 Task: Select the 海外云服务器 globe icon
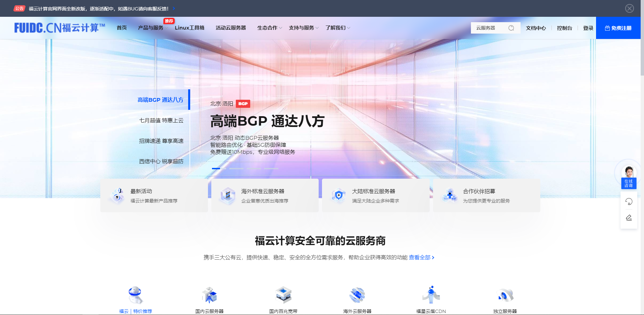click(357, 295)
